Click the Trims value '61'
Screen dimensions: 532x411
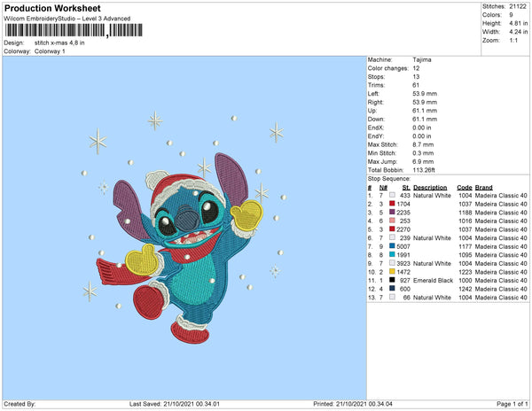click(x=416, y=85)
